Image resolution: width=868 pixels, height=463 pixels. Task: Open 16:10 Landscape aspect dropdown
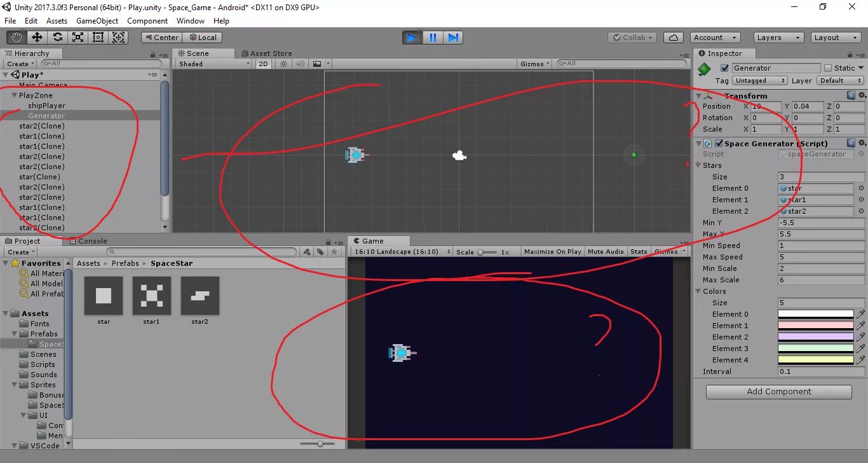coord(401,252)
